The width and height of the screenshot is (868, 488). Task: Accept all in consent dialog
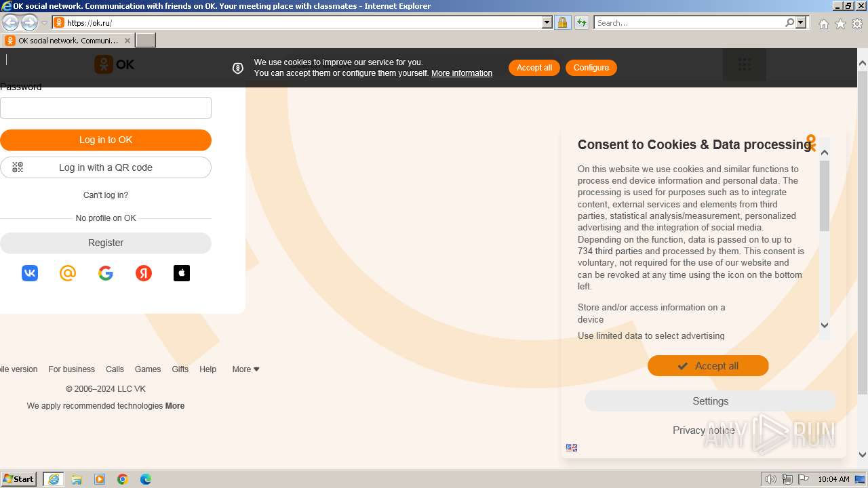[x=708, y=366]
